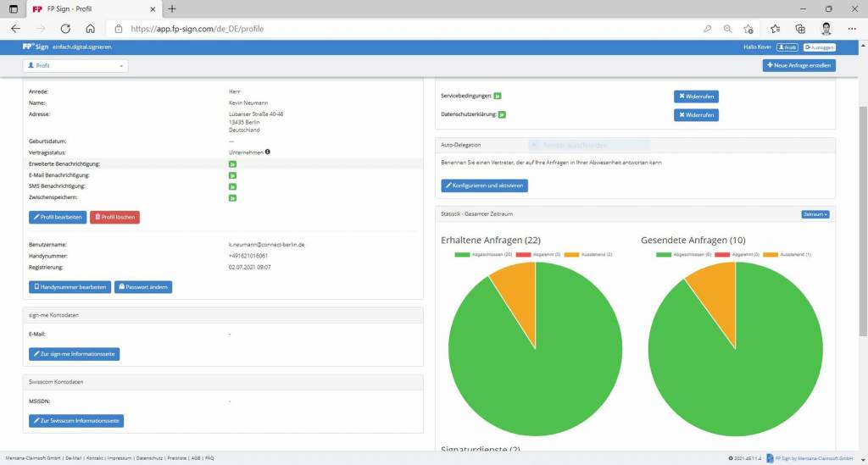
Task: Reload the page with refresh icon
Action: (65, 28)
